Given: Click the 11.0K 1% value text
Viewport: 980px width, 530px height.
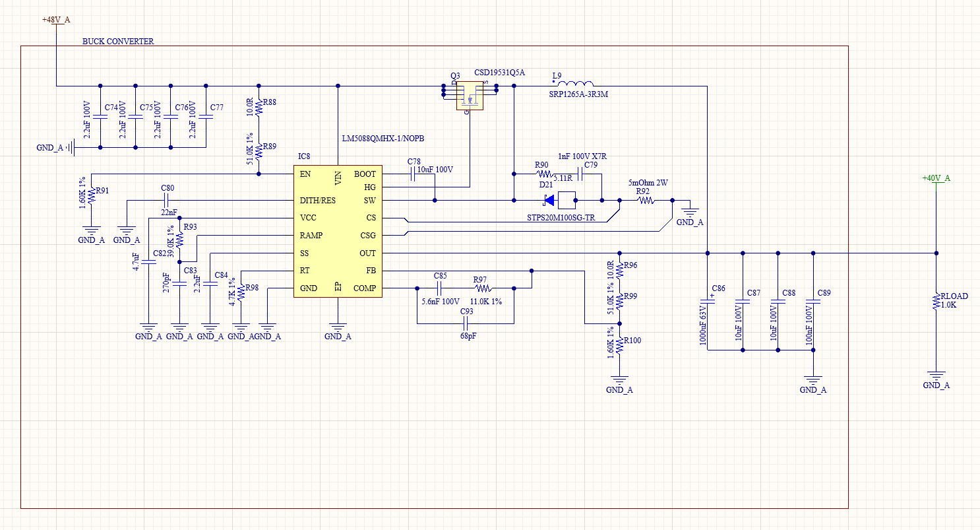Looking at the screenshot, I should pos(486,302).
